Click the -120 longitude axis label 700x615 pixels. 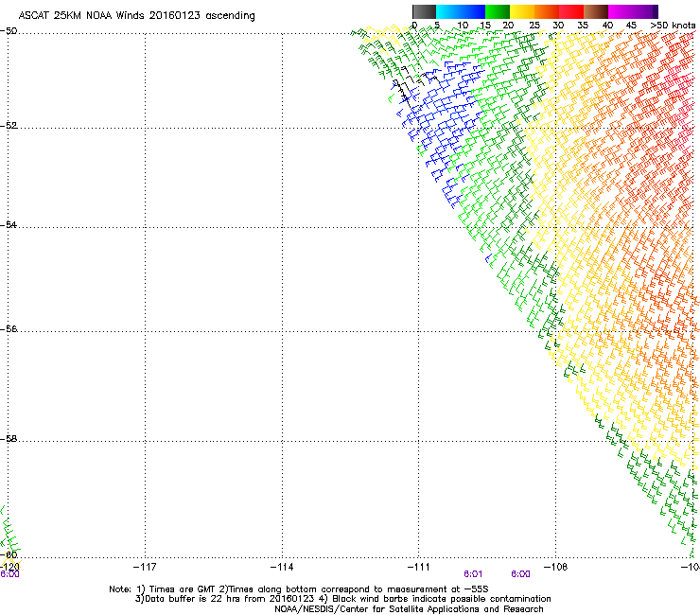click(9, 567)
